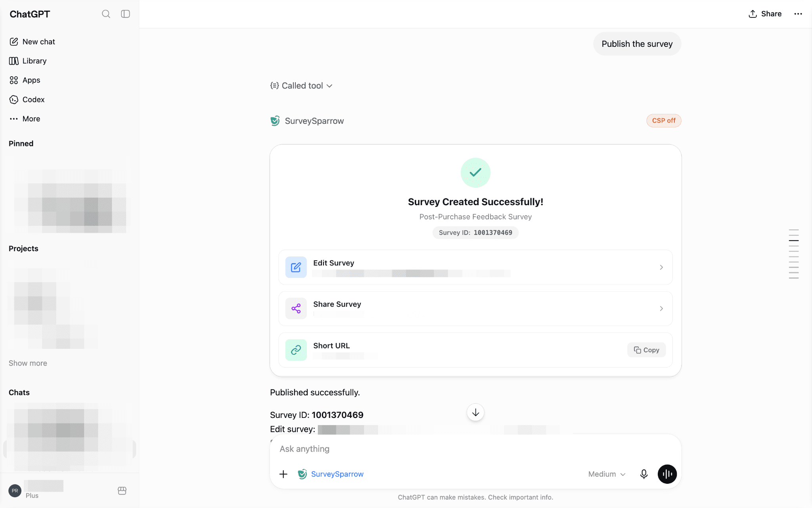
Task: Open the Medium reasoning dropdown
Action: tap(607, 474)
